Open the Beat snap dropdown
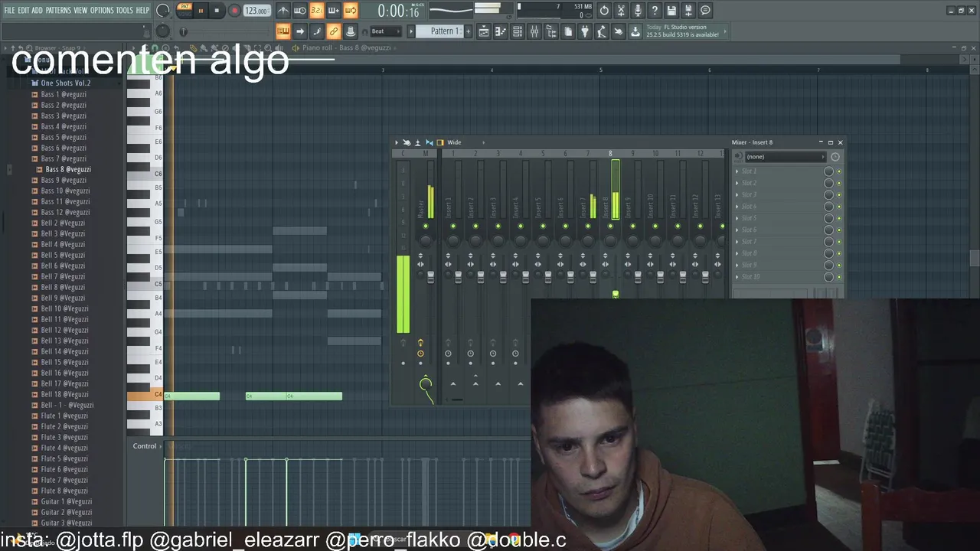980x551 pixels. [x=385, y=31]
